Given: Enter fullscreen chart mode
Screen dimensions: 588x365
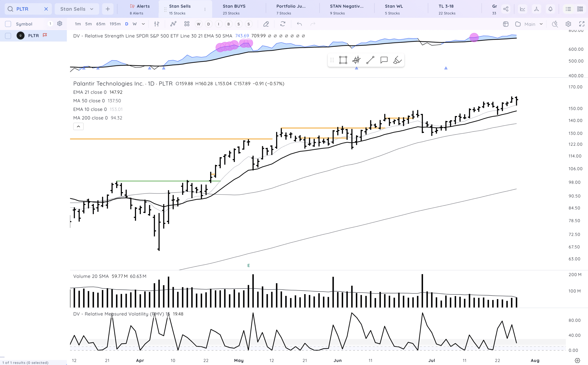Looking at the screenshot, I should [x=582, y=24].
